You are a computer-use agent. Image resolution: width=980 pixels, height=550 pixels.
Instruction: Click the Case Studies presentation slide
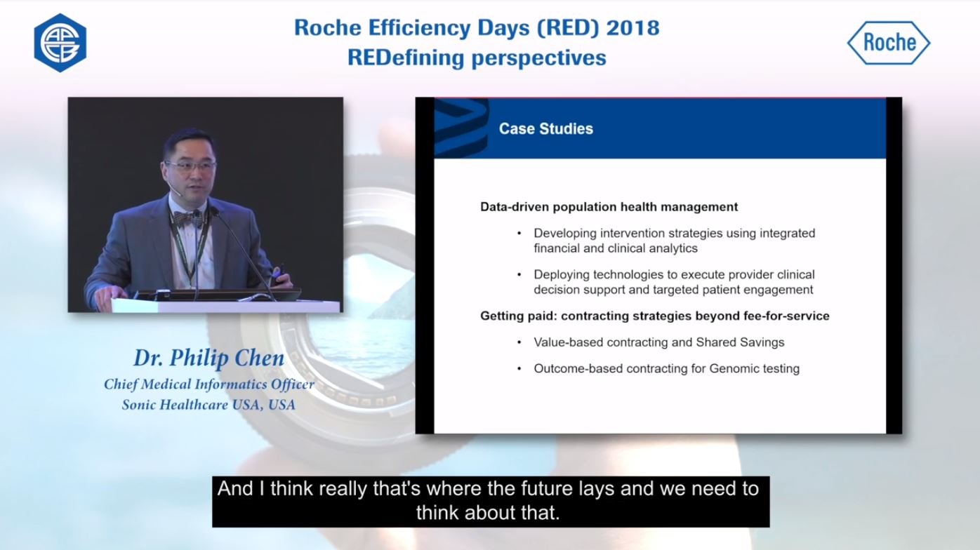click(658, 265)
